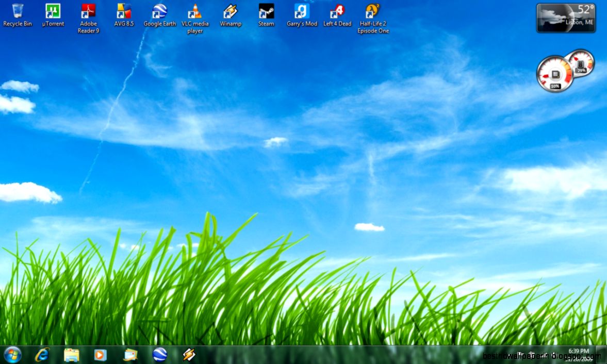Launch Winamp from the taskbar
607x364 pixels.
tap(189, 355)
